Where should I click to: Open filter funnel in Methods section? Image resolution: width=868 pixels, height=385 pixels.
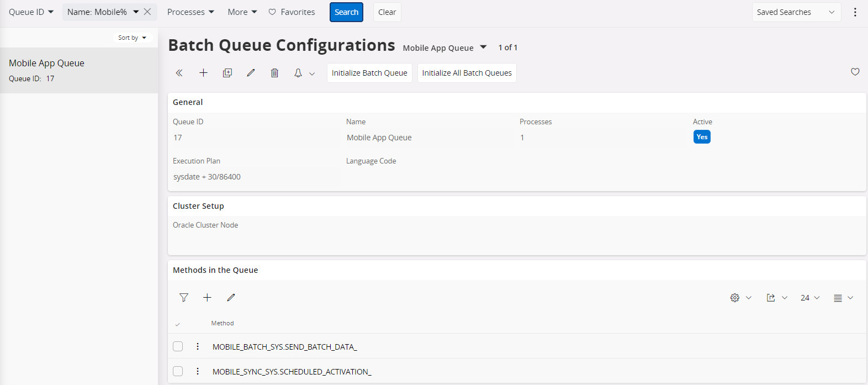pos(184,298)
